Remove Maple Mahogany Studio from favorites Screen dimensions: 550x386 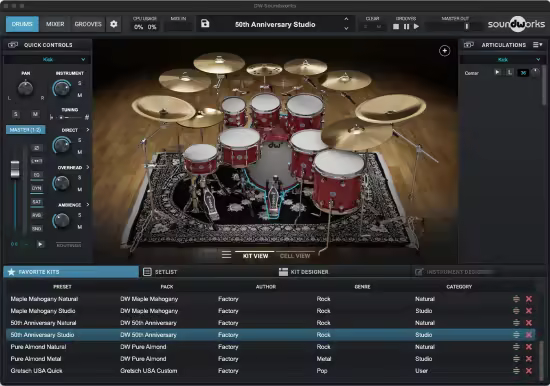click(x=529, y=311)
